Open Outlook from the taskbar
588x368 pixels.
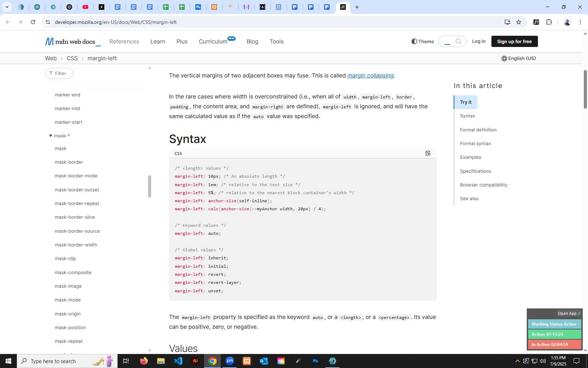pos(264,361)
